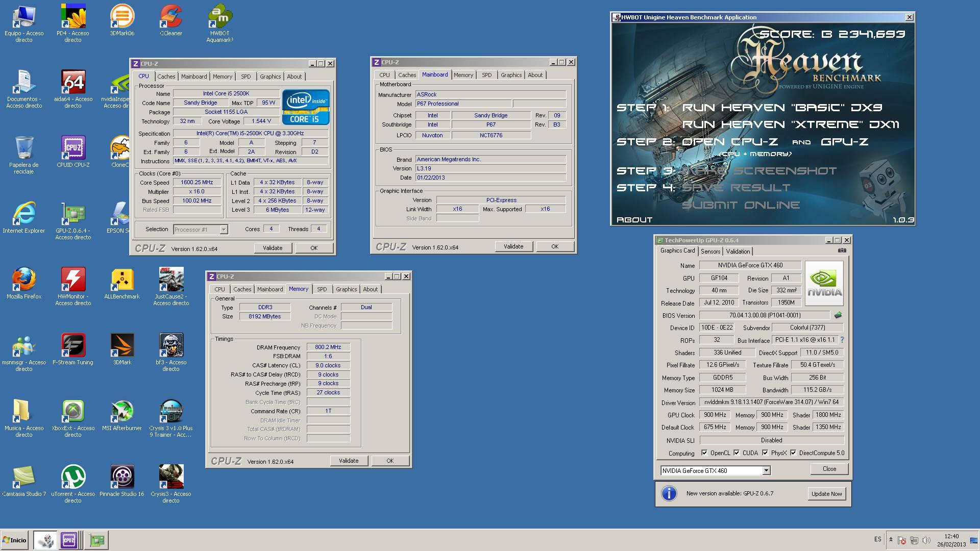The width and height of the screenshot is (980, 551).
Task: Open About tab in CPU-Z CPU window
Action: [294, 77]
